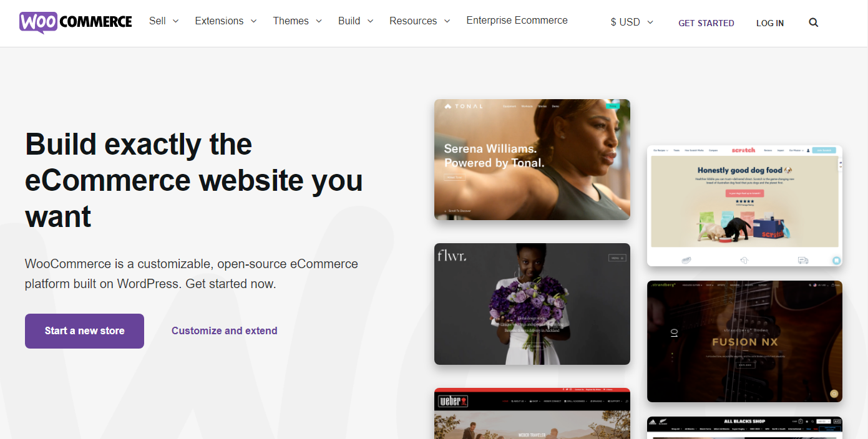868x439 pixels.
Task: Follow the Customize and extend link
Action: pyautogui.click(x=225, y=331)
